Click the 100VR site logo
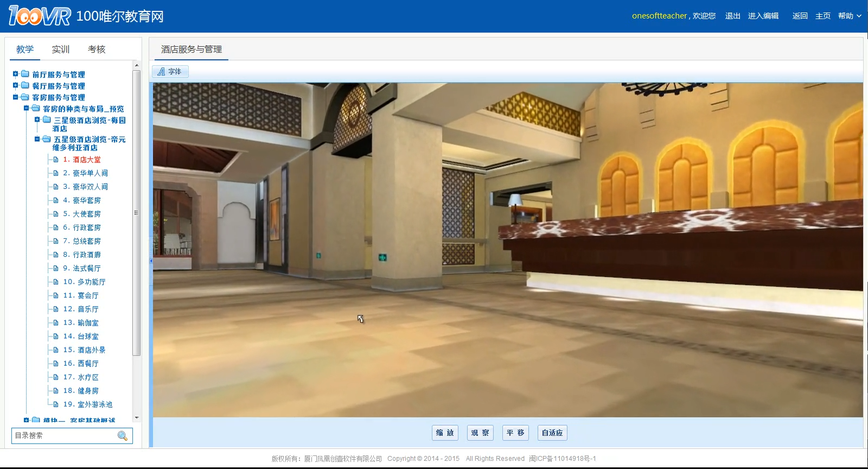This screenshot has height=469, width=868. (x=40, y=16)
